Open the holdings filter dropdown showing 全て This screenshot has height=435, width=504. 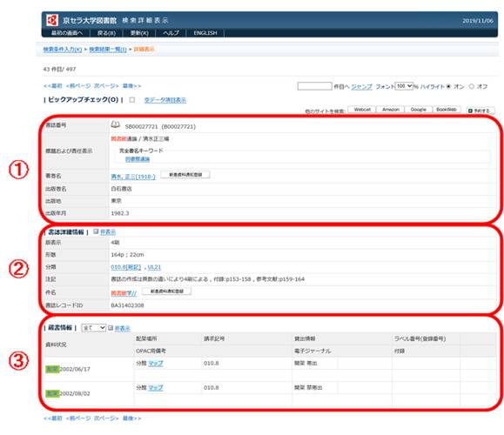[93, 328]
